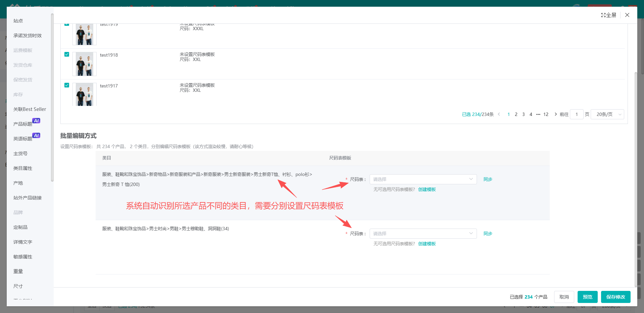This screenshot has width=644, height=313.
Task: Click the pagination ellipsis icon
Action: 538,114
